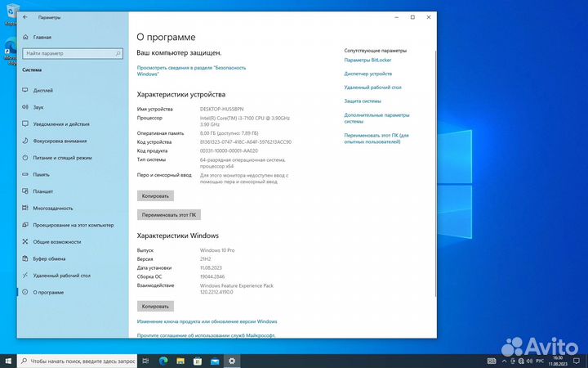Open Удаленный рабочий стол related link
The width and height of the screenshot is (588, 368).
pos(372,88)
